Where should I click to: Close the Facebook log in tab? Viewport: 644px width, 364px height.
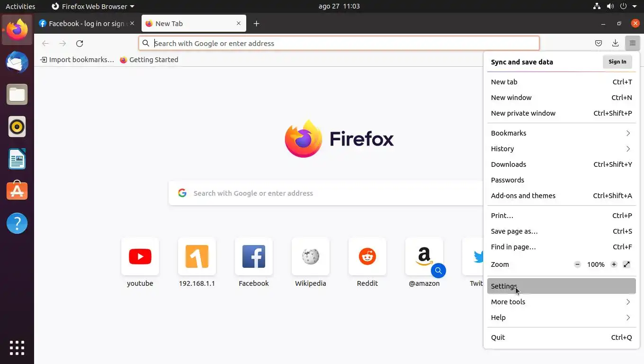(x=132, y=23)
